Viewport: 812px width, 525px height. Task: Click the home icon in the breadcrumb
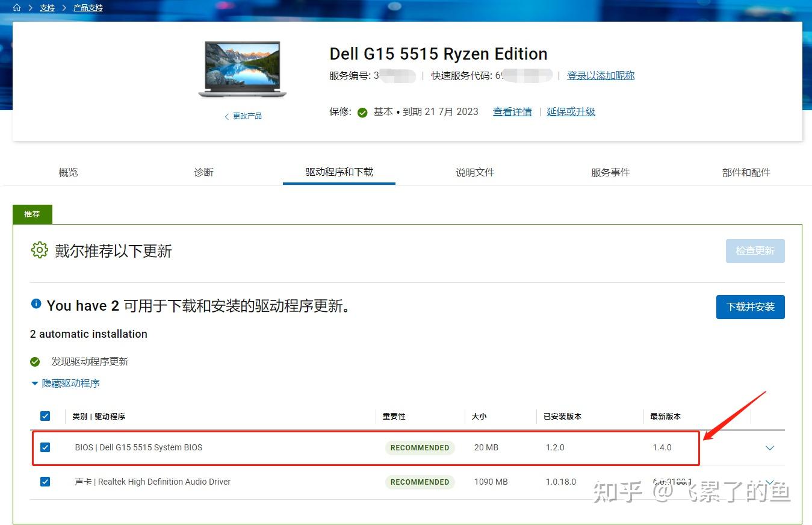16,7
